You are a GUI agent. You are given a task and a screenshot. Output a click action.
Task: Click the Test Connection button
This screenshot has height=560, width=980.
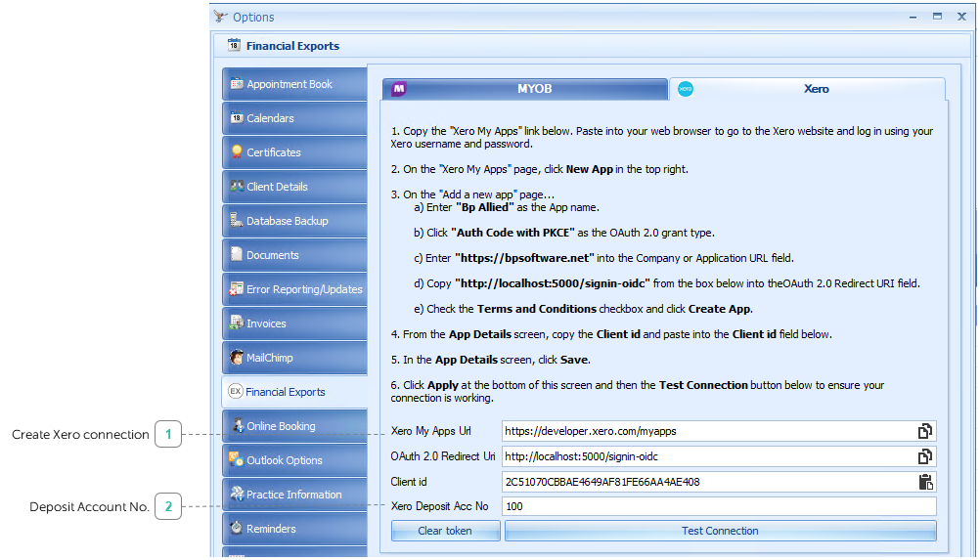pyautogui.click(x=720, y=531)
